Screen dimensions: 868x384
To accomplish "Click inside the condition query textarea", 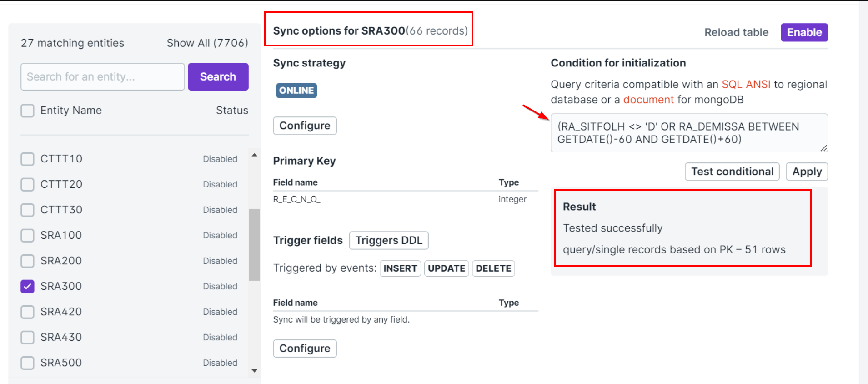I will coord(689,133).
